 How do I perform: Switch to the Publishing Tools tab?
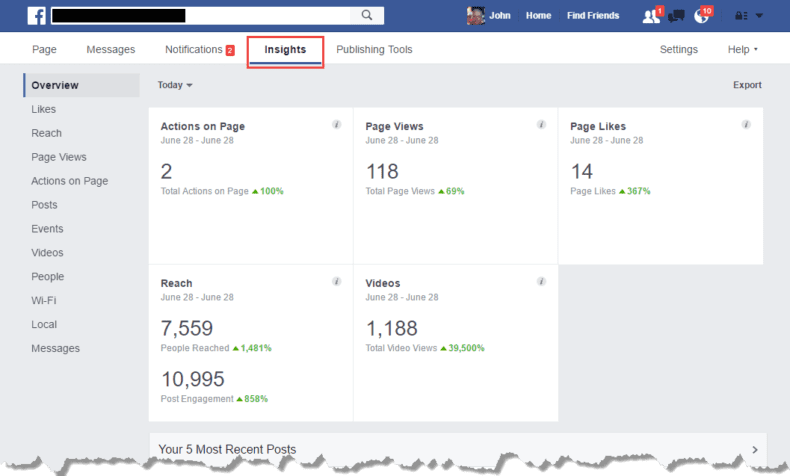pyautogui.click(x=374, y=50)
